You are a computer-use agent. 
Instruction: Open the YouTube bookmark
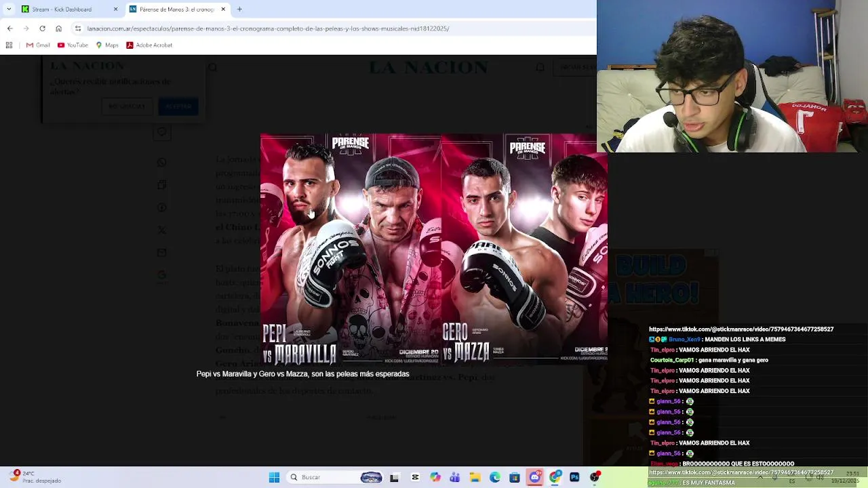pos(73,45)
